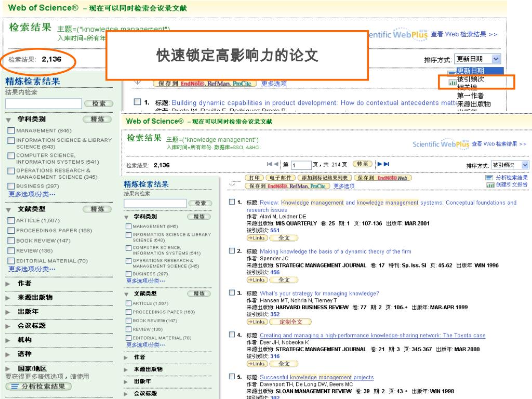Choose 被引频次 in the open sort list
This screenshot has height=399, width=532.
[470, 79]
